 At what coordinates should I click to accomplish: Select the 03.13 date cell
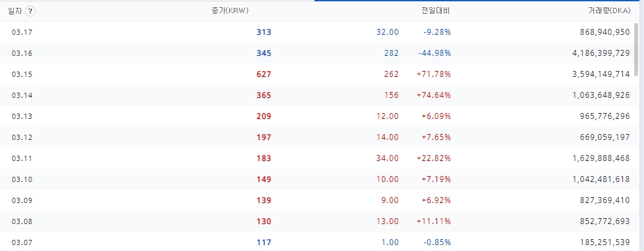point(22,116)
